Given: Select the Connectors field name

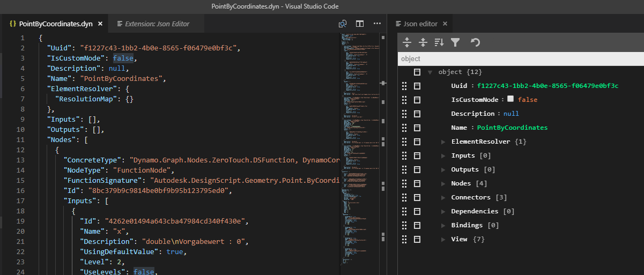Looking at the screenshot, I should coord(471,197).
